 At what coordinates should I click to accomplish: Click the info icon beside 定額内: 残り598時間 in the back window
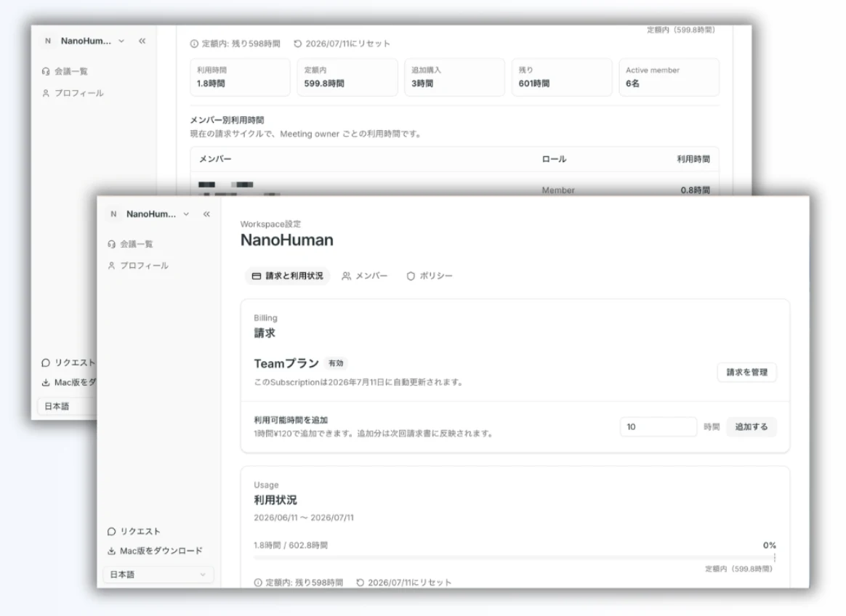coord(194,44)
